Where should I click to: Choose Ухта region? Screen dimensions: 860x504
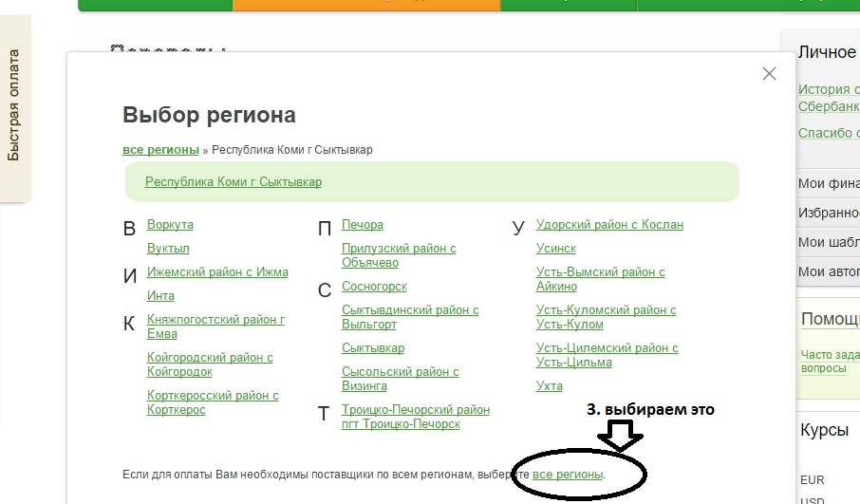coord(549,385)
